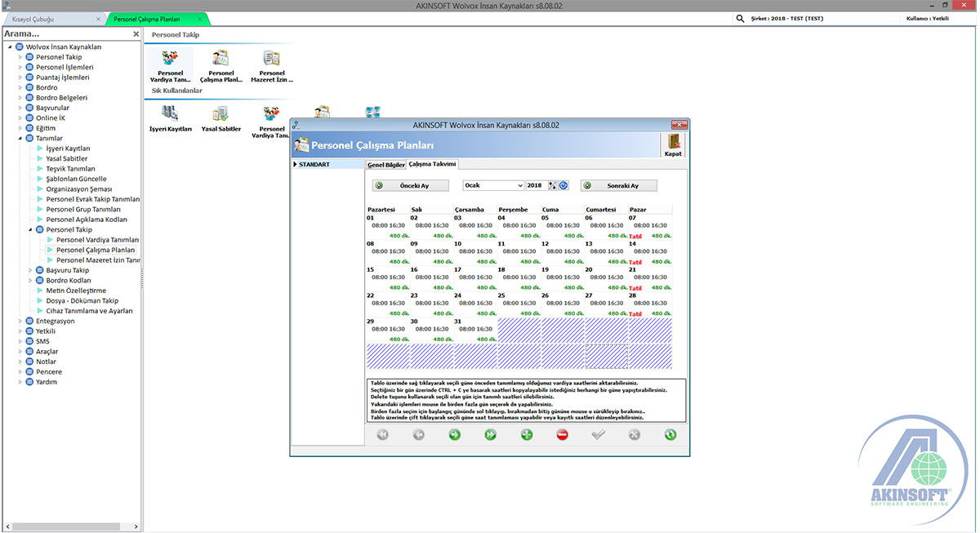Expand the Personel İşlemleri tree node

click(20, 67)
